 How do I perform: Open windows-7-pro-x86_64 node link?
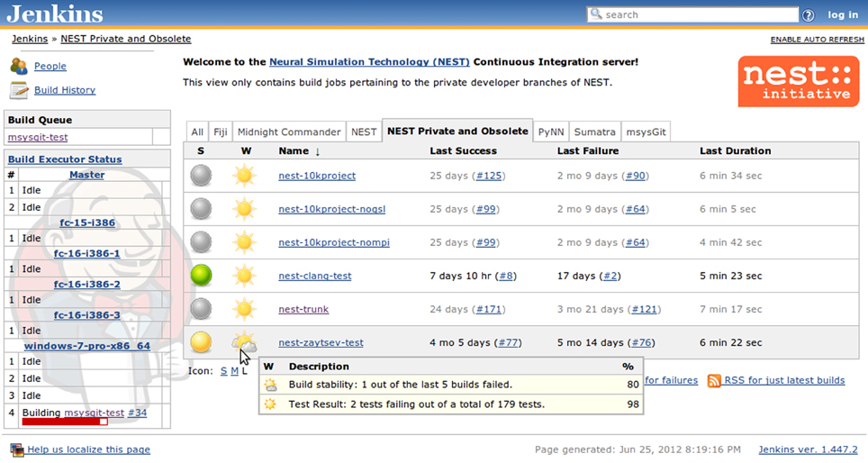tap(87, 346)
